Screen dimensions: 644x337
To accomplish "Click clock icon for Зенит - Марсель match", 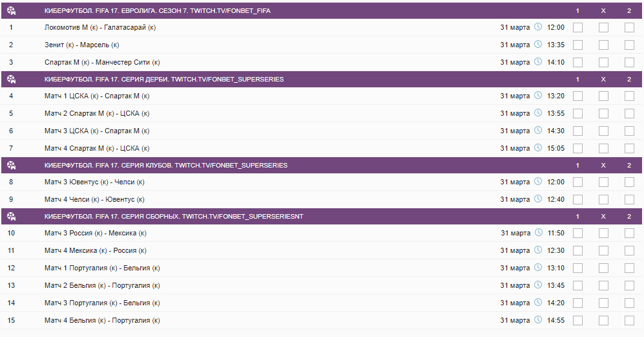I will coord(538,45).
